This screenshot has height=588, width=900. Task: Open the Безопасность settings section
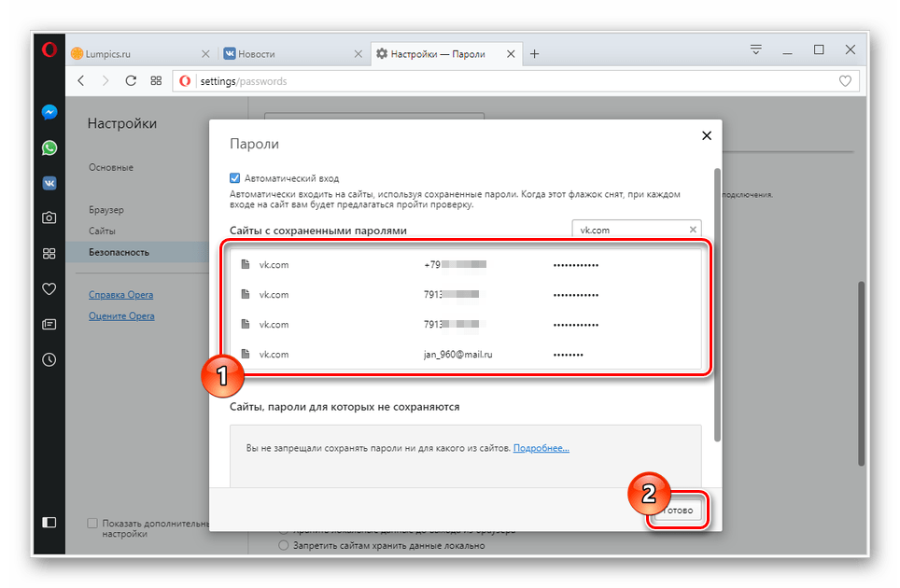pos(119,252)
